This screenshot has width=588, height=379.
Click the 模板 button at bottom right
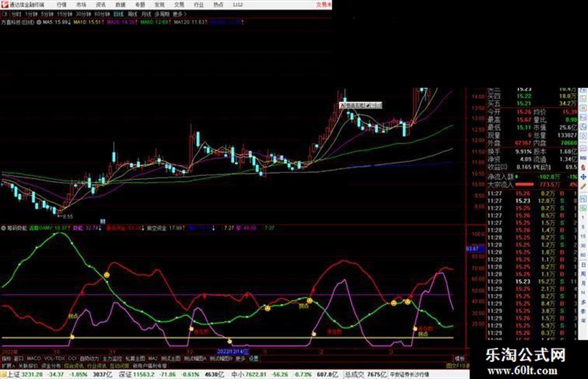[x=460, y=358]
